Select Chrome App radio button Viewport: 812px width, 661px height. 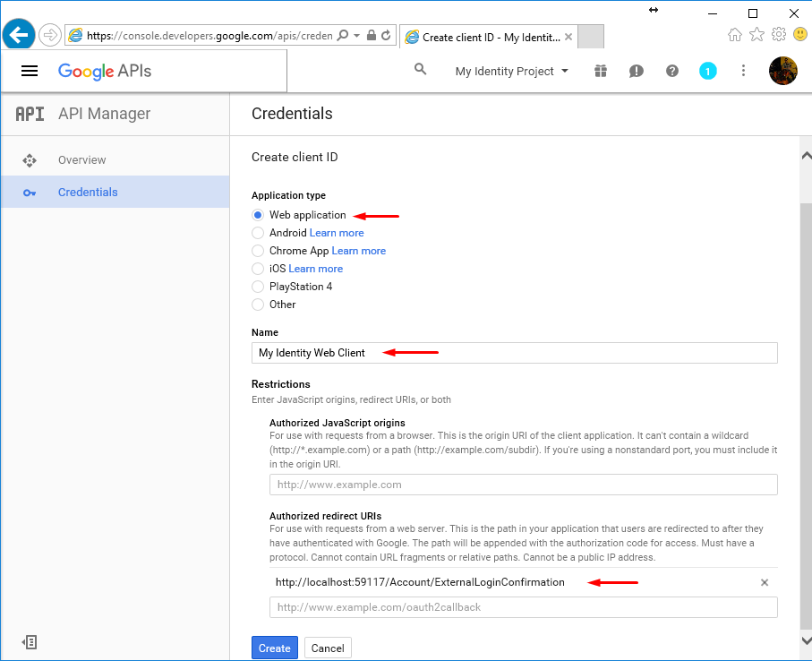coord(258,251)
